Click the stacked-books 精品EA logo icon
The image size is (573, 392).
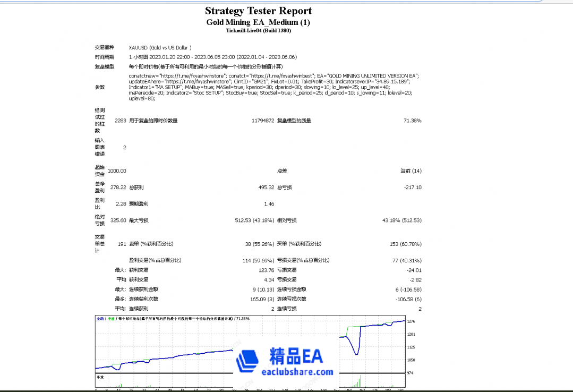click(x=249, y=362)
